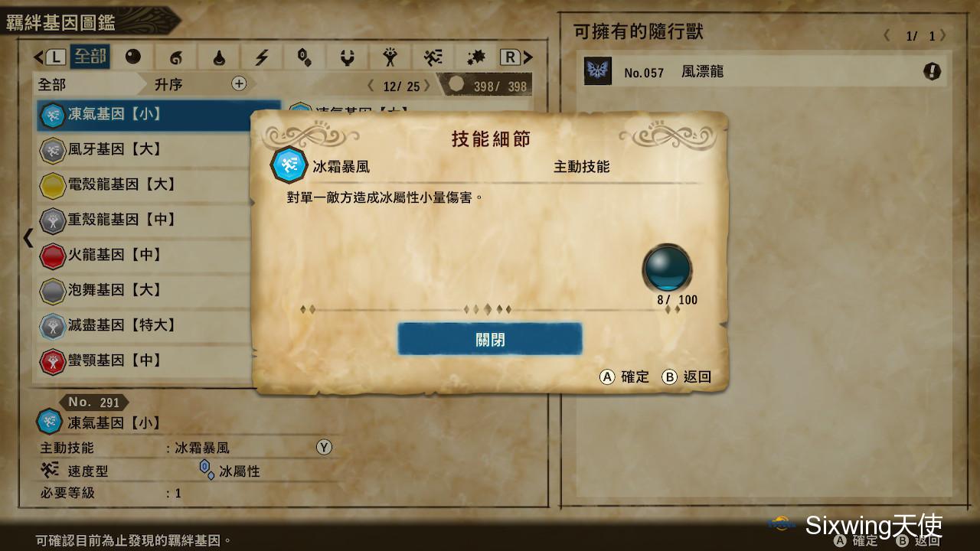Screen dimensions: 980x551
Task: Choose No.057 風漂龍 monstie entry
Action: (762, 72)
